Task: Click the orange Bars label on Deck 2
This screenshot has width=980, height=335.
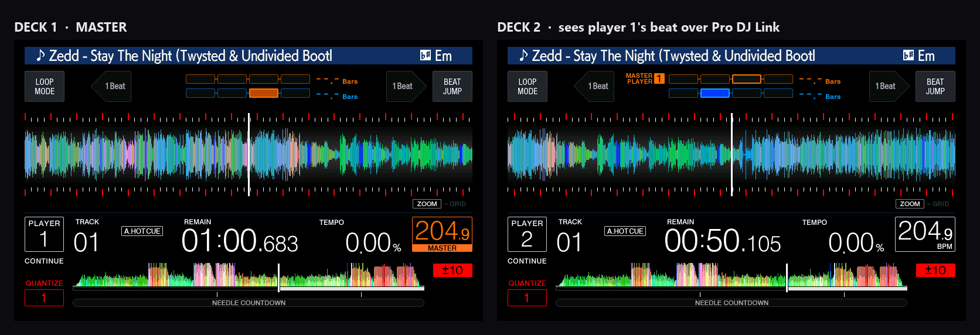Action: point(833,81)
